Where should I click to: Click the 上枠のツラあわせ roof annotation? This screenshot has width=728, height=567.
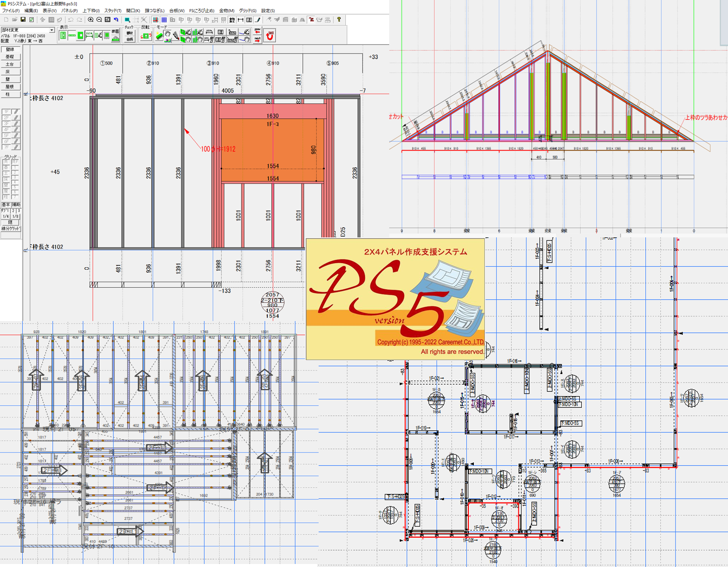pos(706,117)
